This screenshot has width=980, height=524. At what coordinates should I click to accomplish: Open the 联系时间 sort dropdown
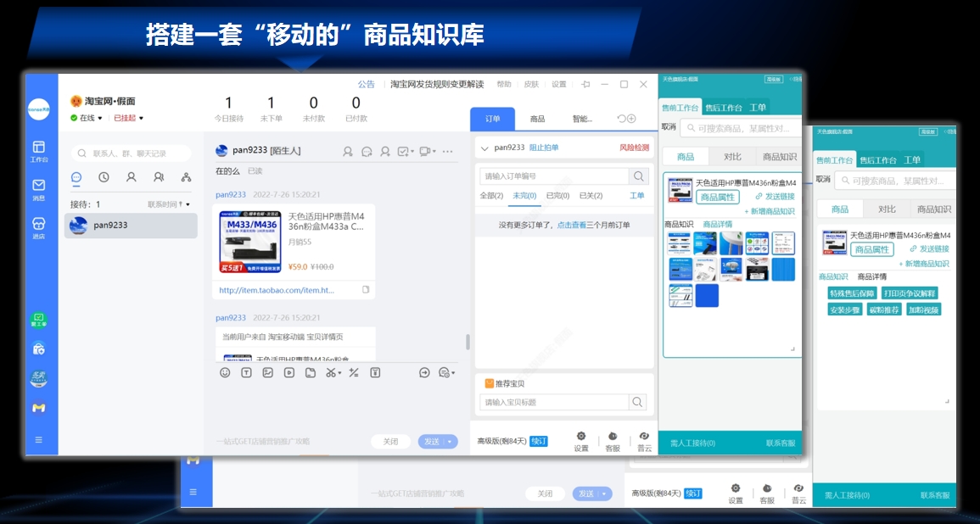(x=169, y=204)
